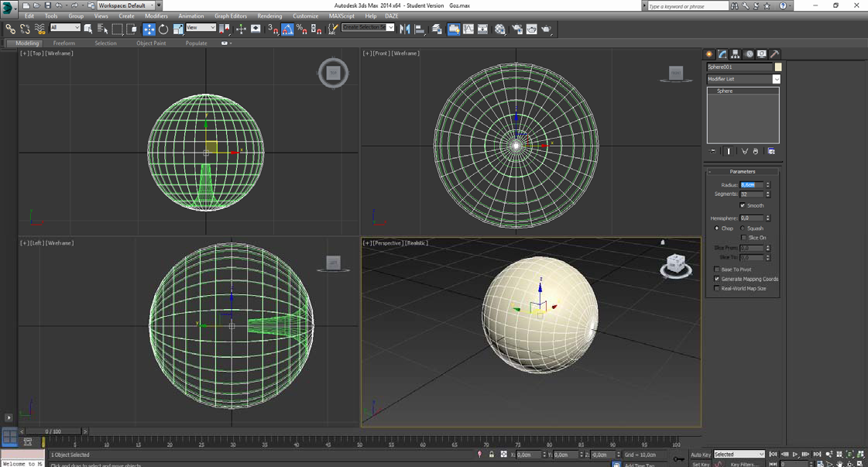This screenshot has height=467, width=868.
Task: Select the Squash radio button
Action: pos(743,228)
